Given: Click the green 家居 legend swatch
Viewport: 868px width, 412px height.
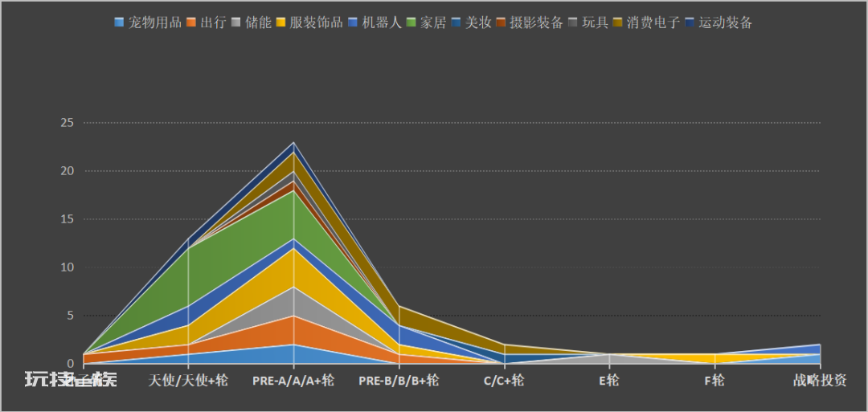Looking at the screenshot, I should click(x=411, y=23).
